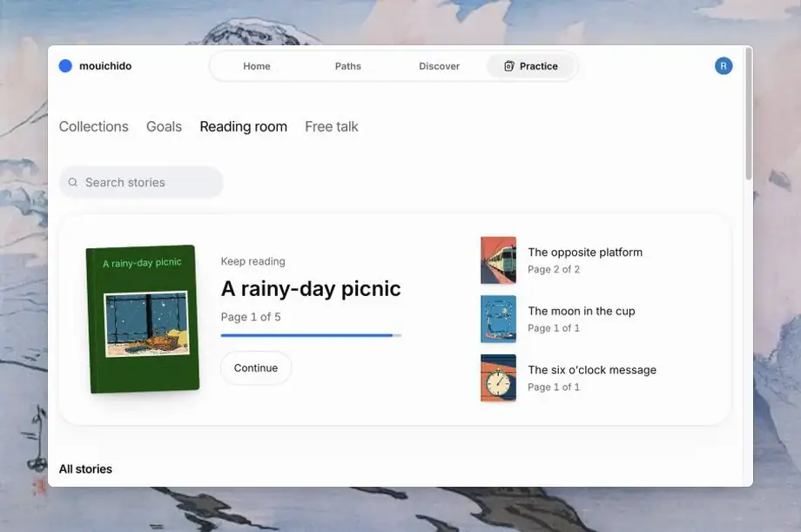Open the Paths tab
The image size is (801, 532).
348,66
